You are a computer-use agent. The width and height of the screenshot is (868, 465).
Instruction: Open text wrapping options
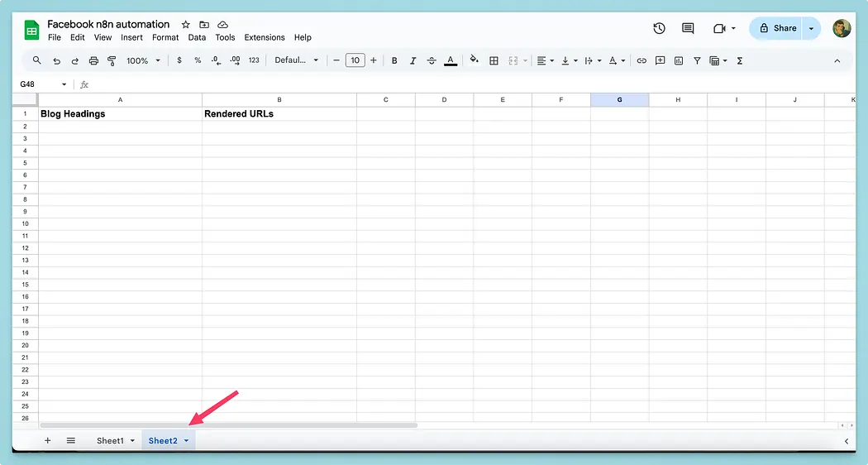click(593, 61)
